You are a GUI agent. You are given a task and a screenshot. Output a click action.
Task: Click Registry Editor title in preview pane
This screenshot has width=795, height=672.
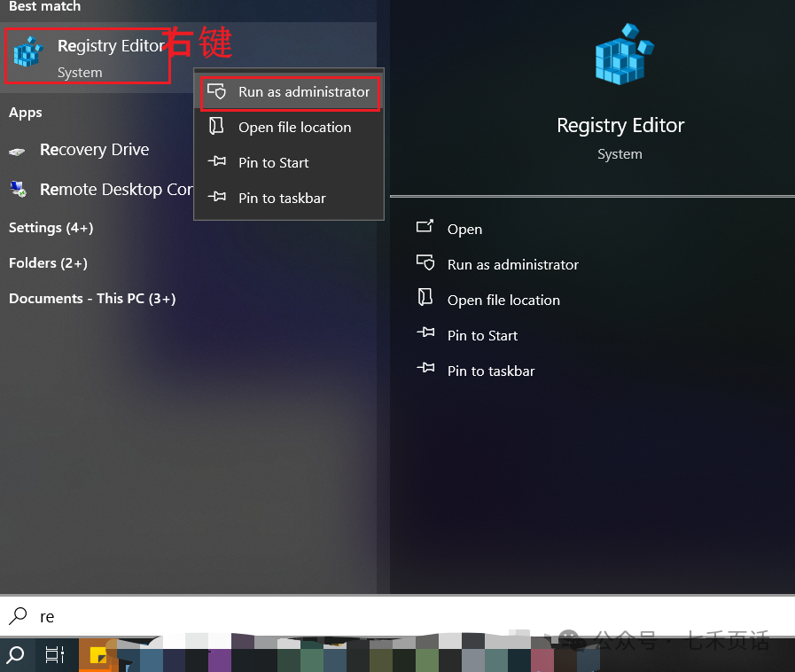click(620, 125)
